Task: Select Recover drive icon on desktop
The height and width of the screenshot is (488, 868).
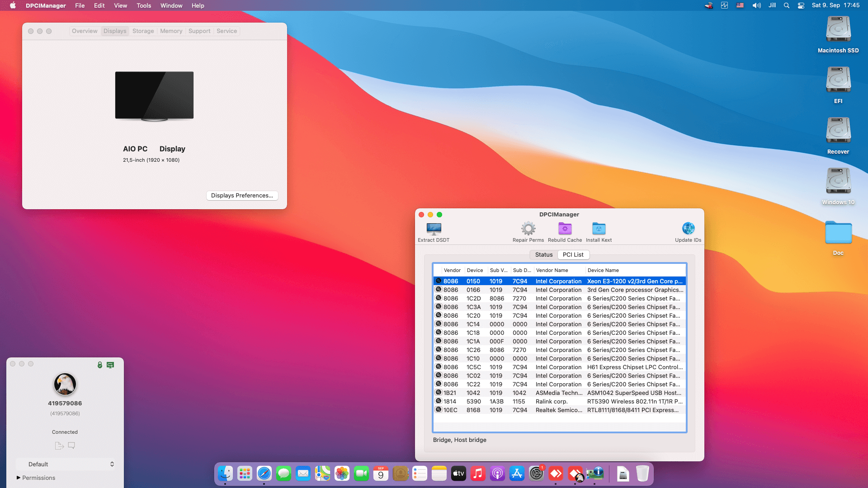Action: (x=838, y=131)
